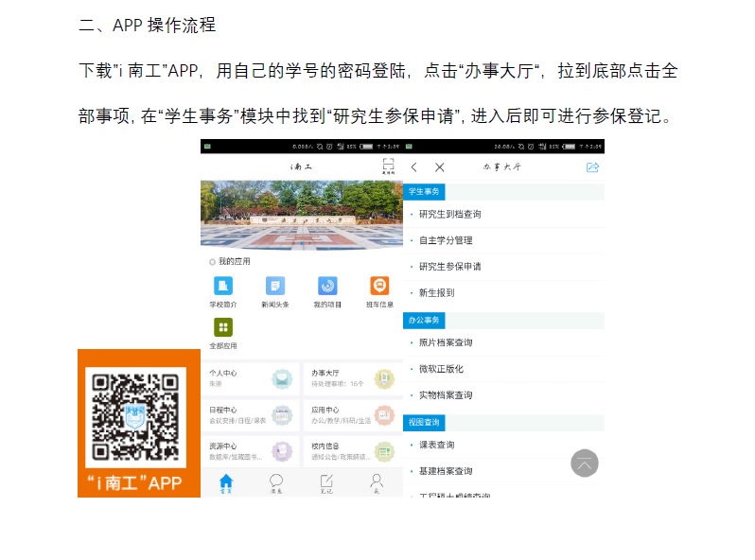755x560 pixels.
Task: Open the 新闻头条 app icon
Action: (x=275, y=286)
